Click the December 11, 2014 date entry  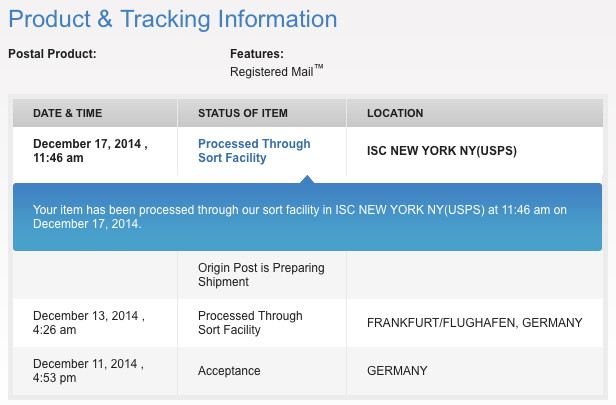click(90, 371)
